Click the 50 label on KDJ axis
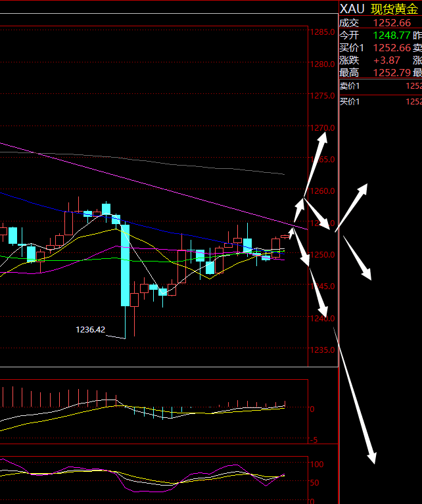 [x=314, y=482]
